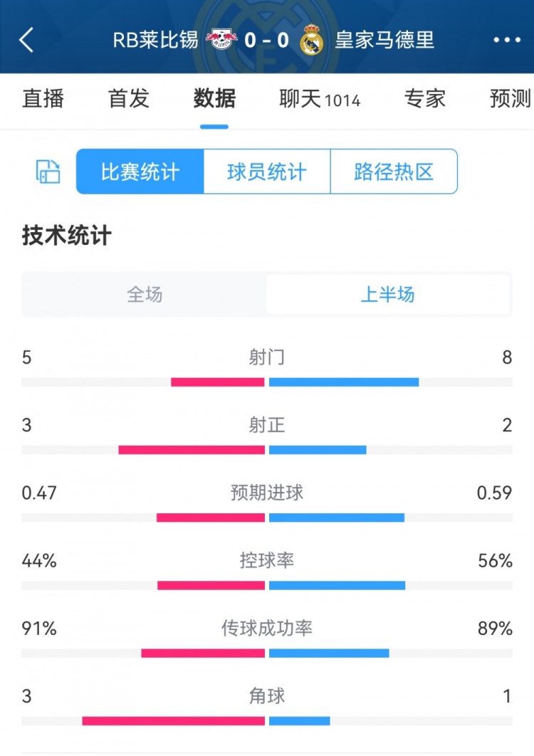Toggle statistics to 全场 full match
The width and height of the screenshot is (534, 756).
coord(145,294)
